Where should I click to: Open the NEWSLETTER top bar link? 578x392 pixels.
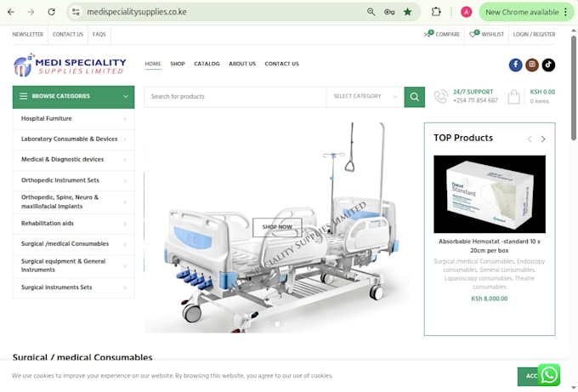[x=28, y=34]
